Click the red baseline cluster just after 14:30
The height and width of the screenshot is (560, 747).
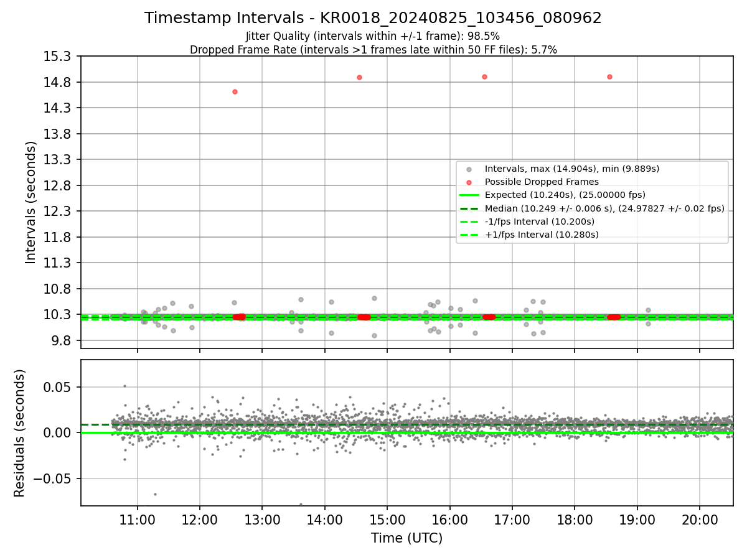[364, 317]
